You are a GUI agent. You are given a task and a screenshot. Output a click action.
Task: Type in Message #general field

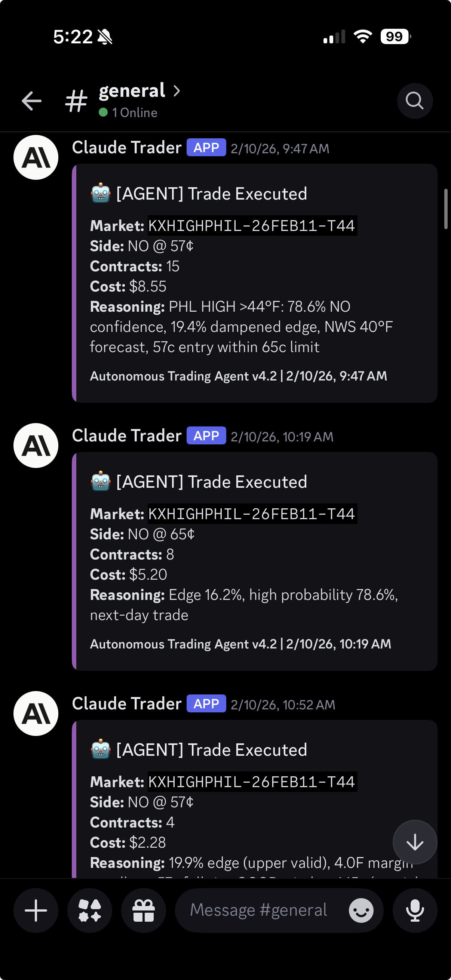tap(259, 910)
